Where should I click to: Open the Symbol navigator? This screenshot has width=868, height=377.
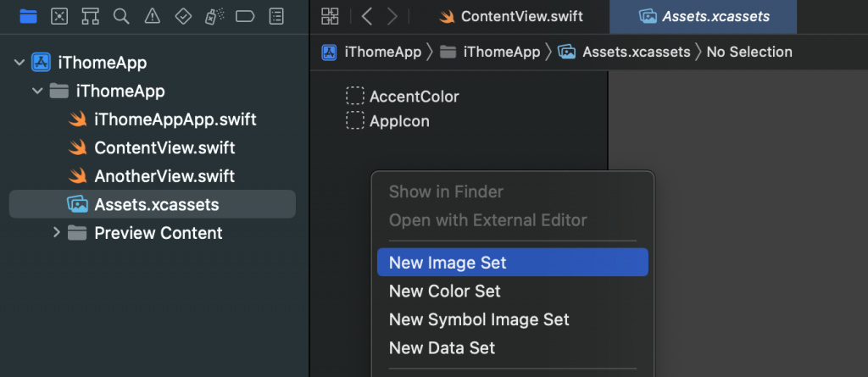click(90, 15)
